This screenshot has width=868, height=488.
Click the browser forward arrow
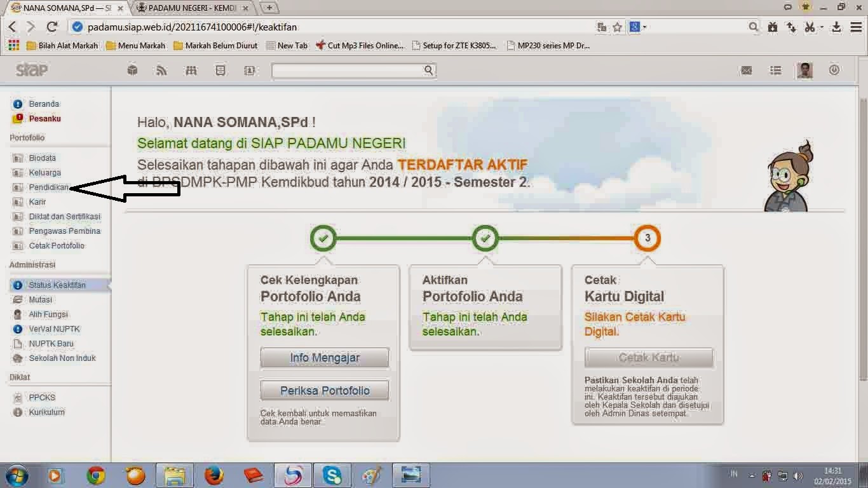tap(31, 27)
